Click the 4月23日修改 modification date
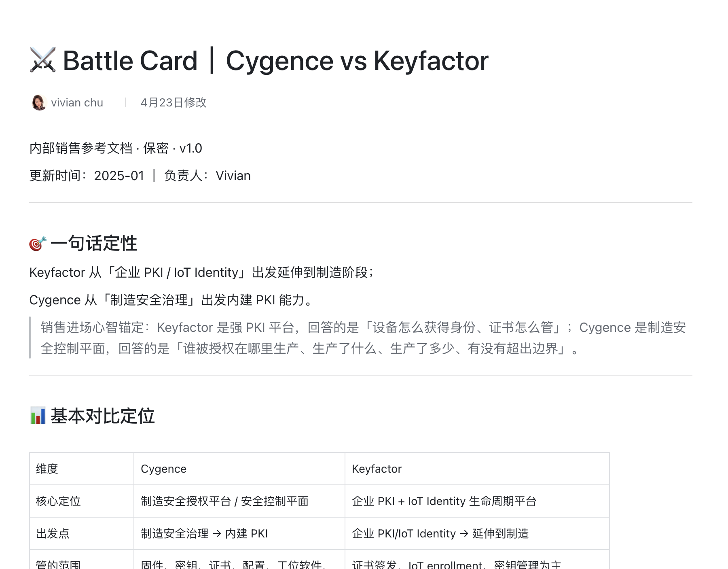Image resolution: width=728 pixels, height=569 pixels. pos(174,102)
